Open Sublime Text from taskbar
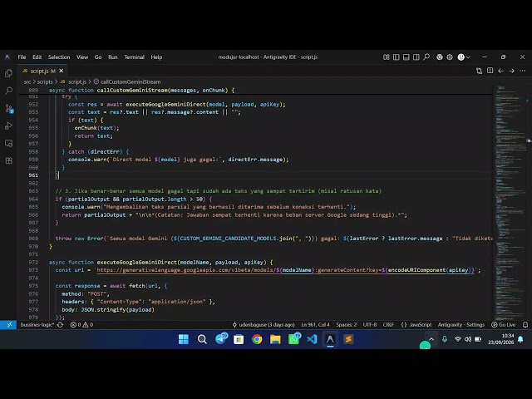 (x=348, y=339)
